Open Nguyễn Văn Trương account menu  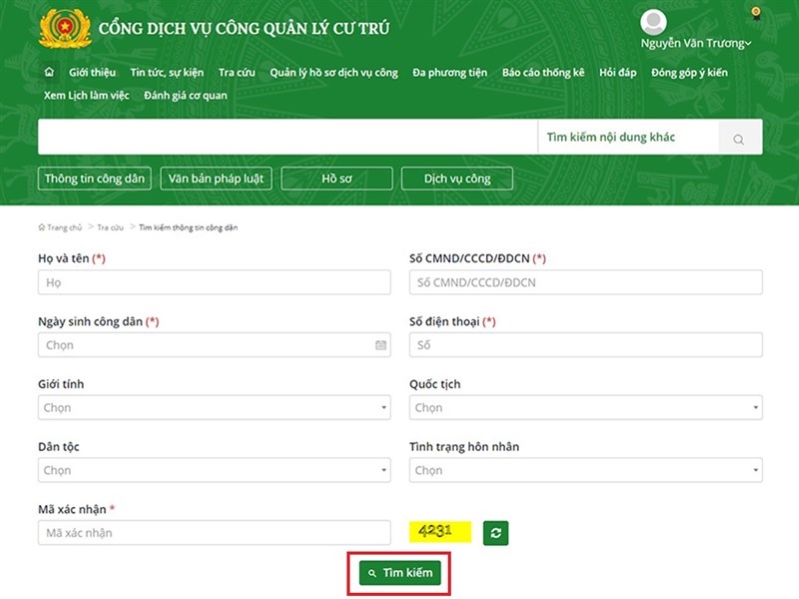(695, 44)
